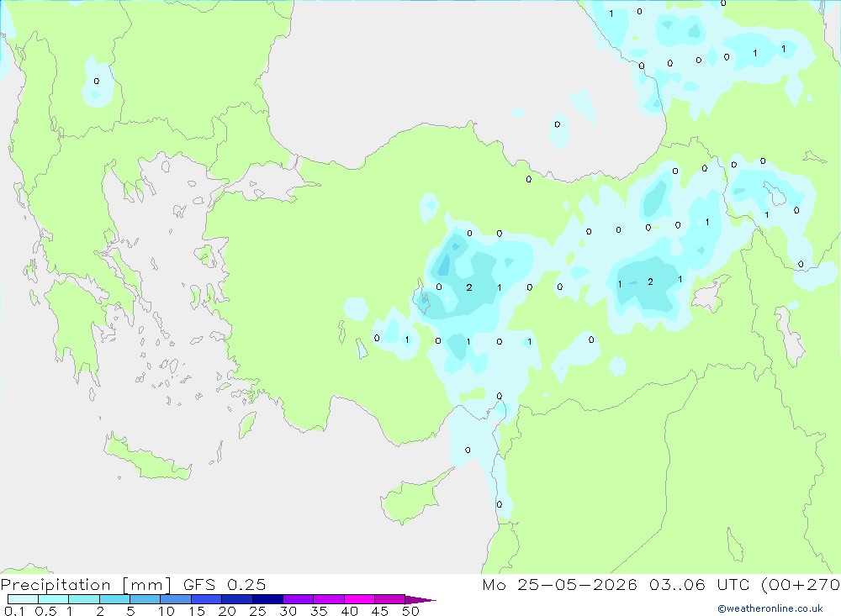Click the "50" legend scale label

point(411,611)
